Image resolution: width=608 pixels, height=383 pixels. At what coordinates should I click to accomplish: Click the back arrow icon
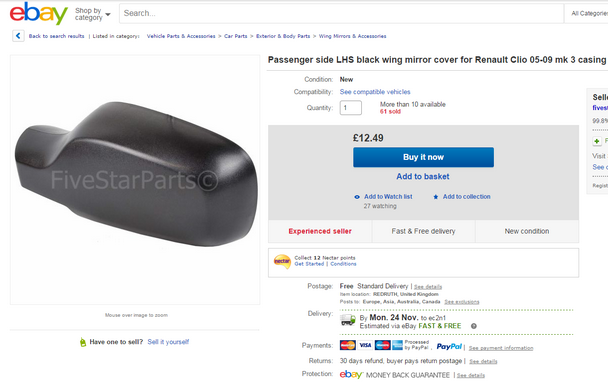pos(18,36)
